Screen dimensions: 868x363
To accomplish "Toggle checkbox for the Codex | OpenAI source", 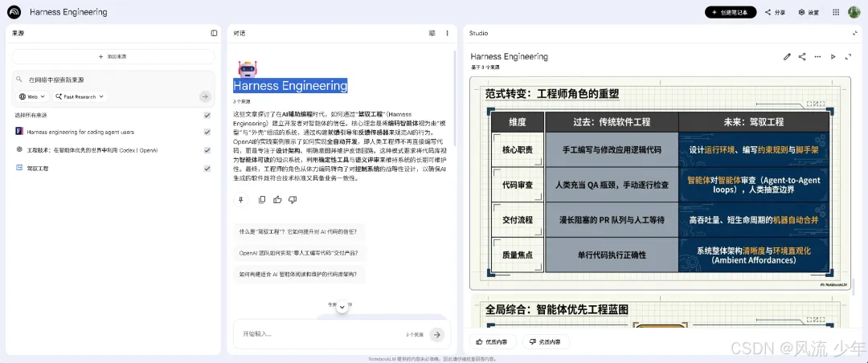I will pyautogui.click(x=207, y=150).
